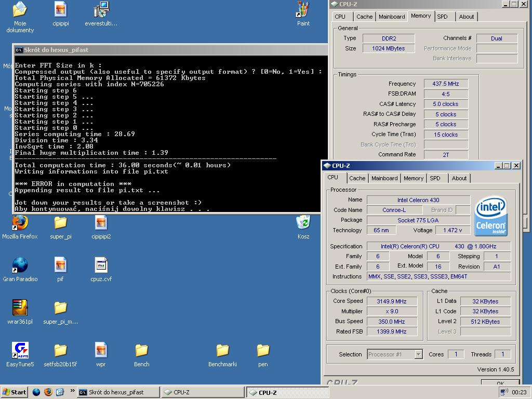Launch Gran Paradiso shortcut
Screen dimensions: 532x399
20,265
